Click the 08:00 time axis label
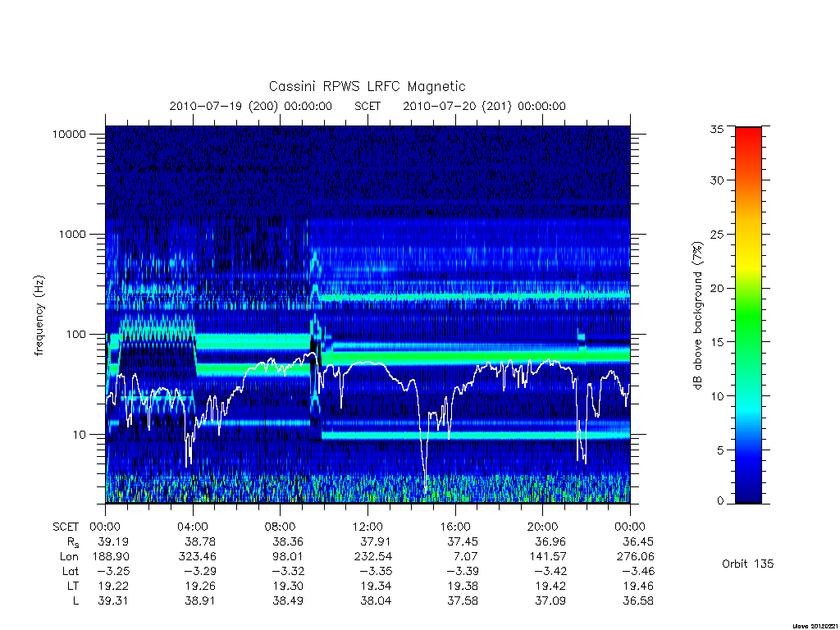This screenshot has height=630, width=840. click(281, 527)
